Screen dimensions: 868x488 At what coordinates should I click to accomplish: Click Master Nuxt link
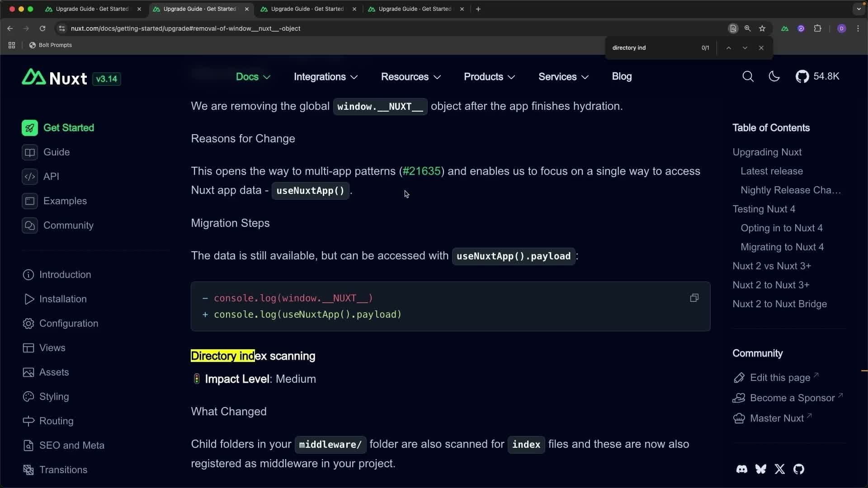coord(772,418)
